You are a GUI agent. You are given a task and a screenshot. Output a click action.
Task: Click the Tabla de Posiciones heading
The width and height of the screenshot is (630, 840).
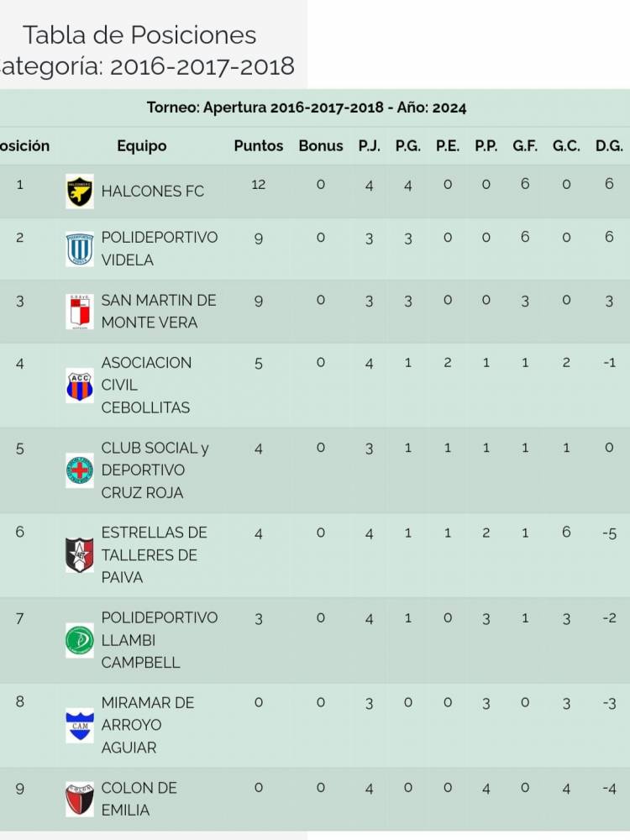tap(139, 35)
